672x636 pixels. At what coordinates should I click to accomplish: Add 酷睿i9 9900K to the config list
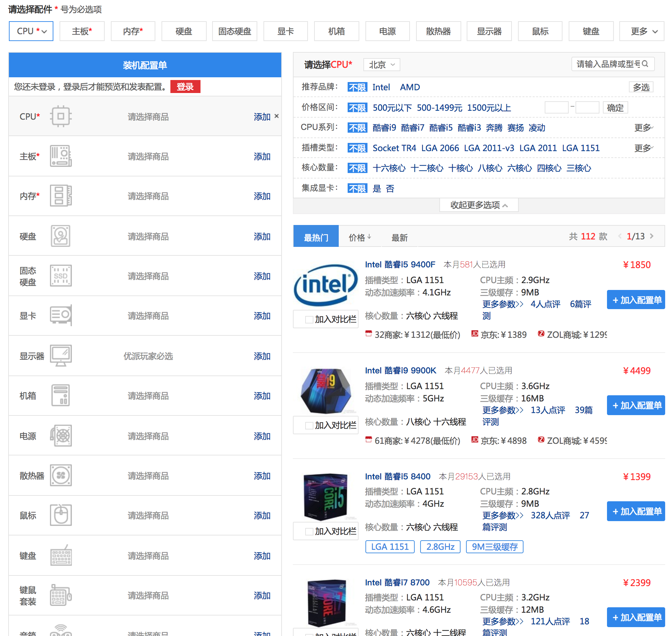point(636,406)
